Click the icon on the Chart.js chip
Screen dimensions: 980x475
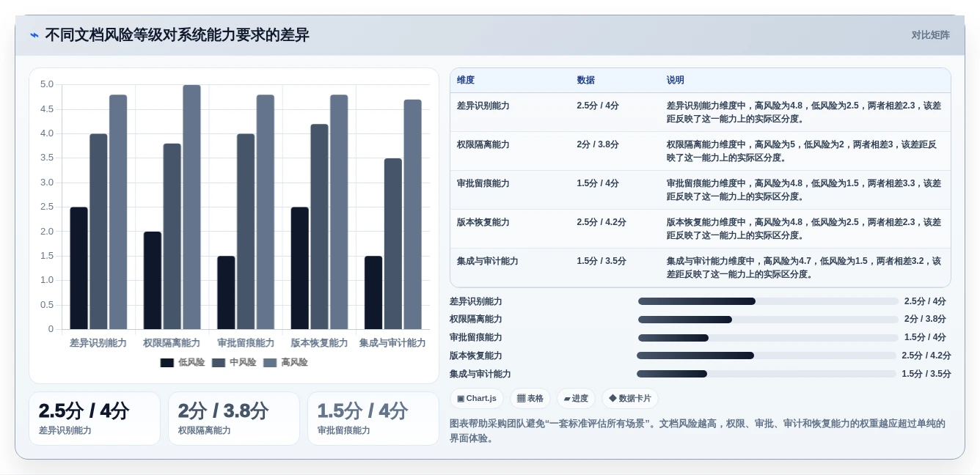coord(461,399)
